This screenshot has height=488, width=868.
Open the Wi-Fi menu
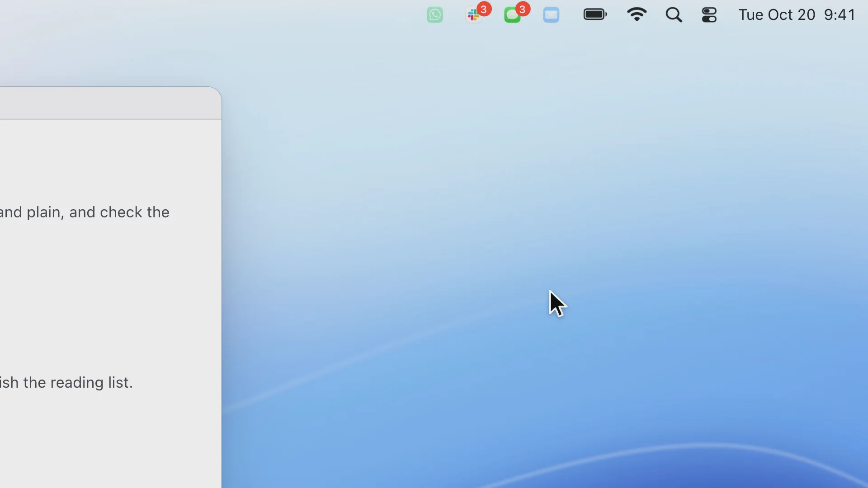click(x=637, y=15)
